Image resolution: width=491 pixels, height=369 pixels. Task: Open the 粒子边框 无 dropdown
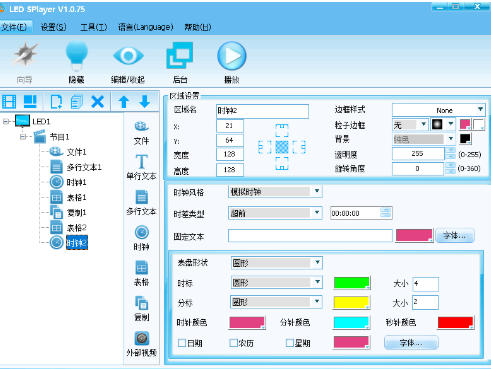(x=410, y=125)
